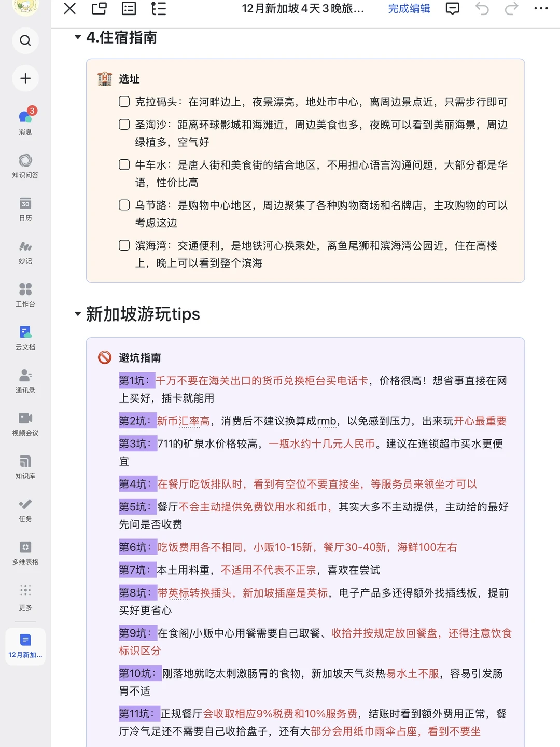Viewport: 560px width, 747px height.
Task: Open 云文档 cloud docs
Action: (x=25, y=335)
